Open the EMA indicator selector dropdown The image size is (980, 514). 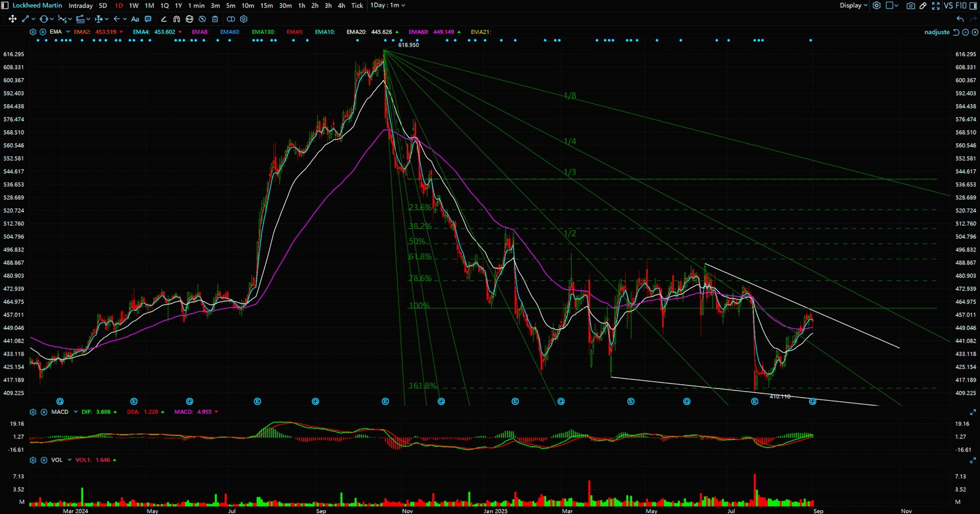tap(67, 32)
